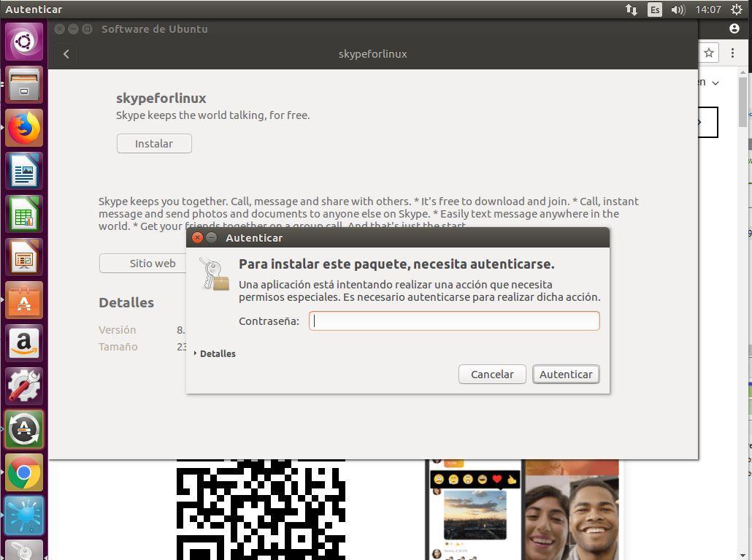Focus the Contraseña password field
This screenshot has width=752, height=560.
[454, 321]
